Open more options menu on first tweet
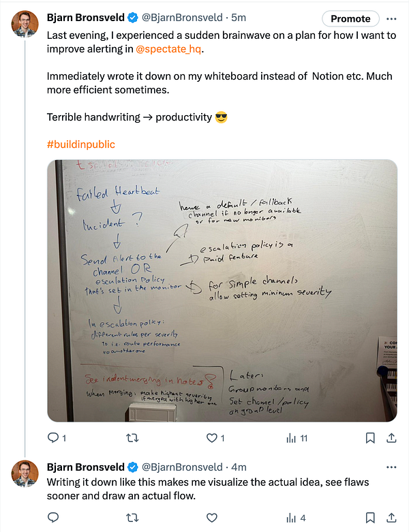Viewport: 409px width, 532px height. pos(391,18)
